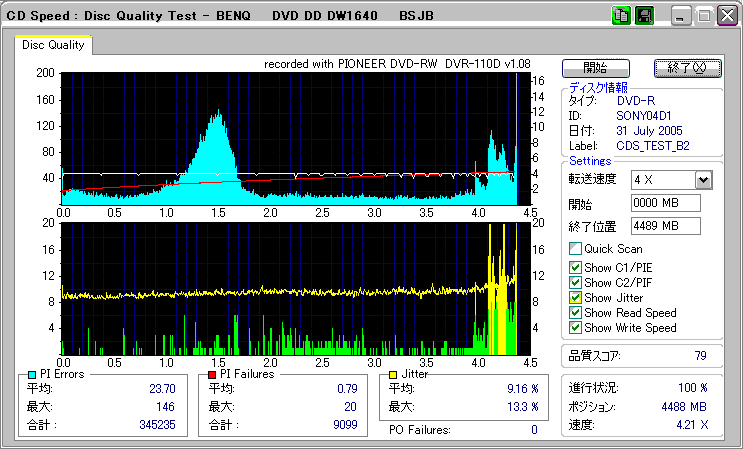Click the cyan PI Errors legend square

coord(31,374)
